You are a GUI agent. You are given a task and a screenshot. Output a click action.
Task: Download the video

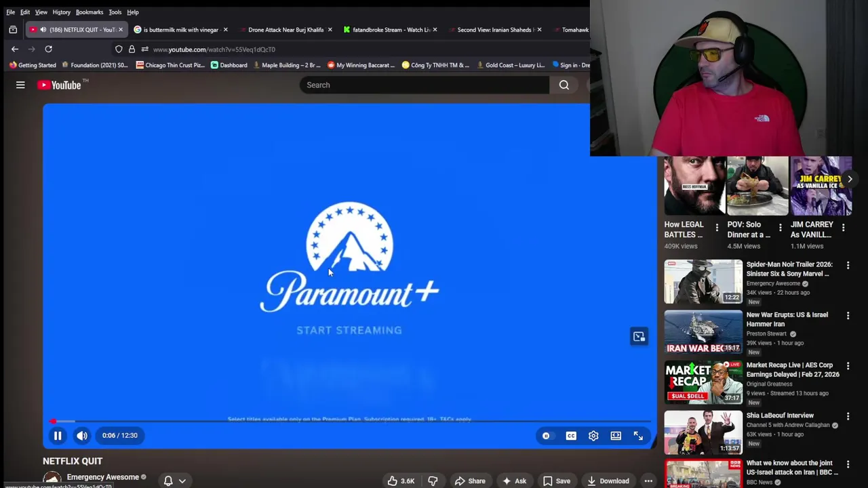(608, 481)
